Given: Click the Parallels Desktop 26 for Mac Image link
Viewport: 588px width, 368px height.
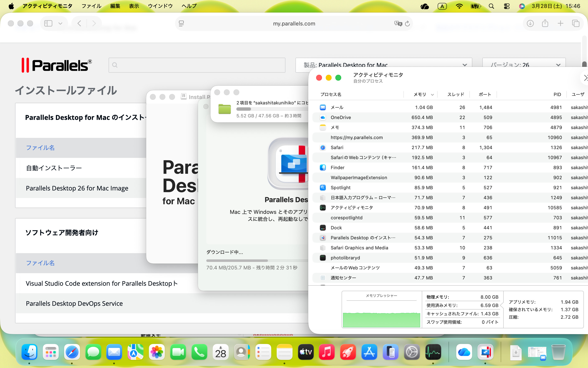Looking at the screenshot, I should pyautogui.click(x=77, y=188).
